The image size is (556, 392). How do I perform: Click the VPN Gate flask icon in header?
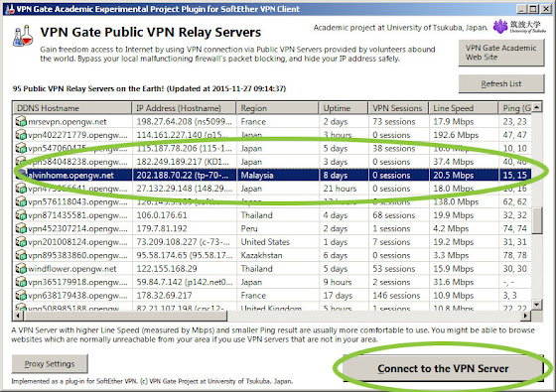click(23, 36)
